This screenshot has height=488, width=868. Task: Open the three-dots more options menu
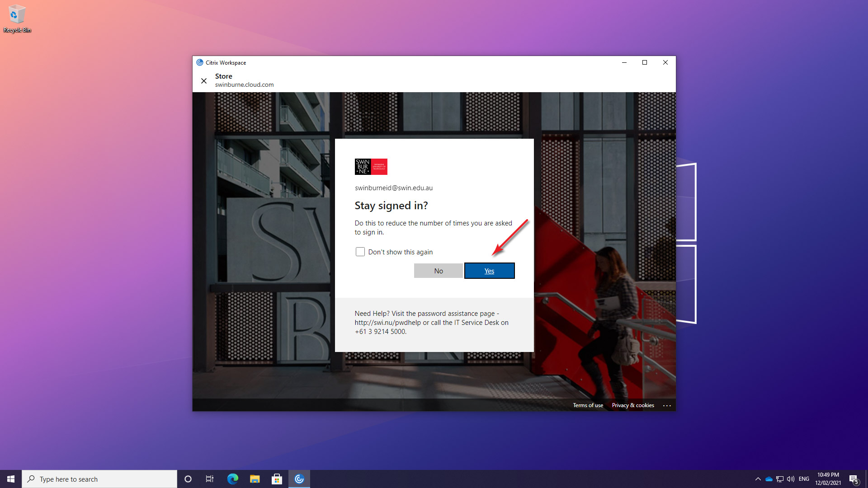coord(666,405)
